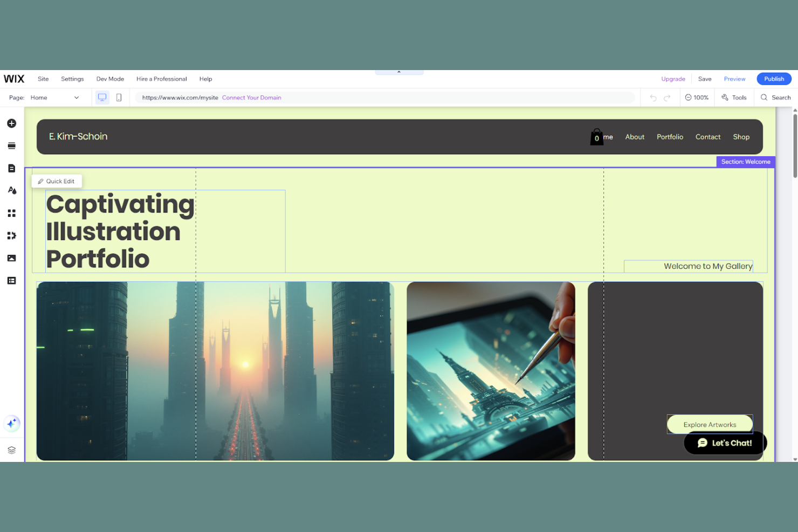Open the Site Design panel
Image resolution: width=798 pixels, height=532 pixels.
click(11, 190)
